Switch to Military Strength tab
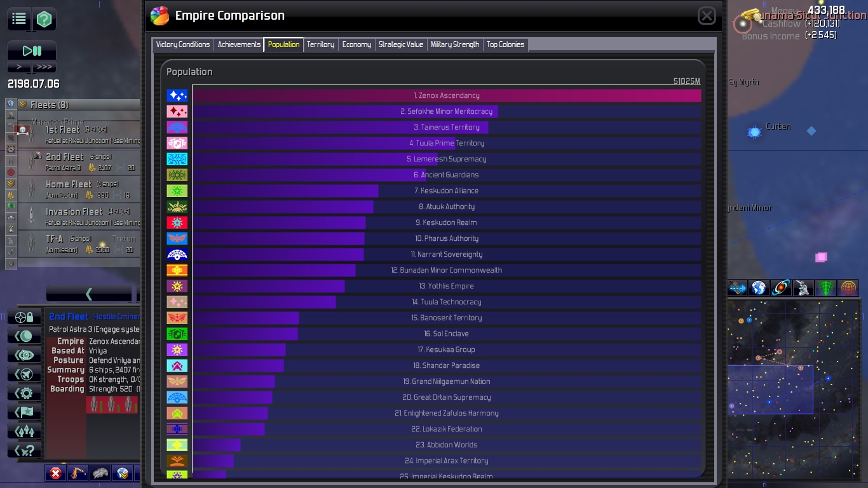 [x=455, y=44]
